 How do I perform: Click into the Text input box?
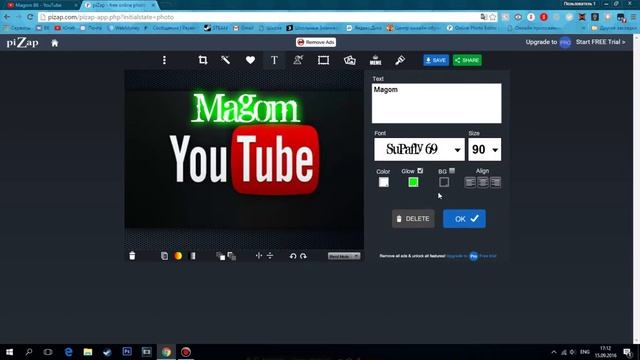(x=436, y=103)
